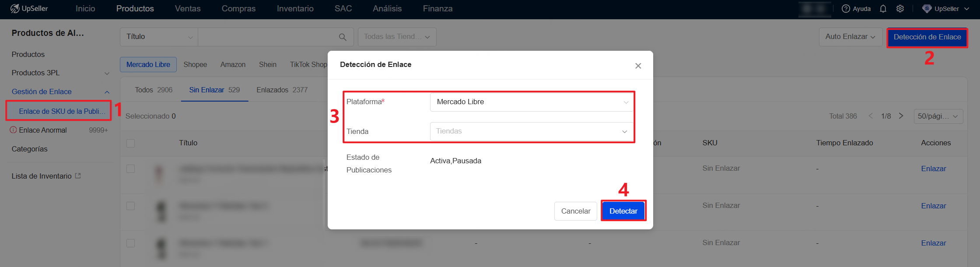Click the next page arrow

click(x=901, y=116)
